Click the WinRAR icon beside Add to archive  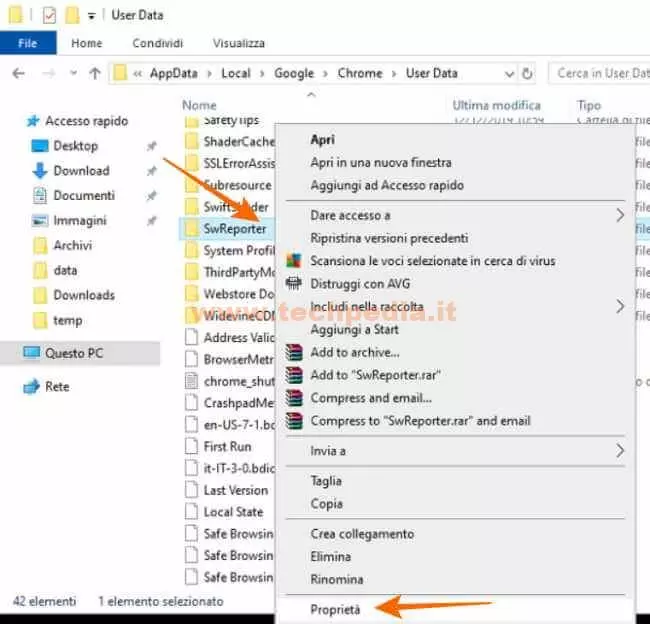click(x=293, y=352)
